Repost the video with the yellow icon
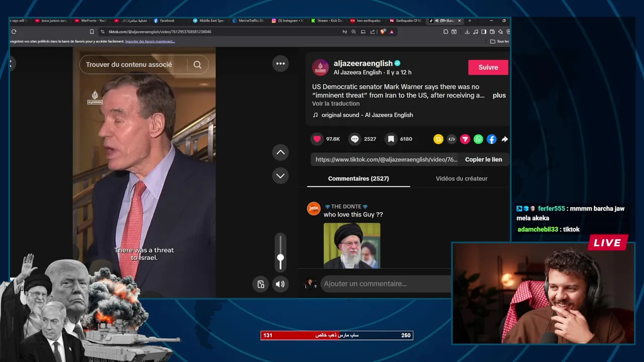 [438, 139]
